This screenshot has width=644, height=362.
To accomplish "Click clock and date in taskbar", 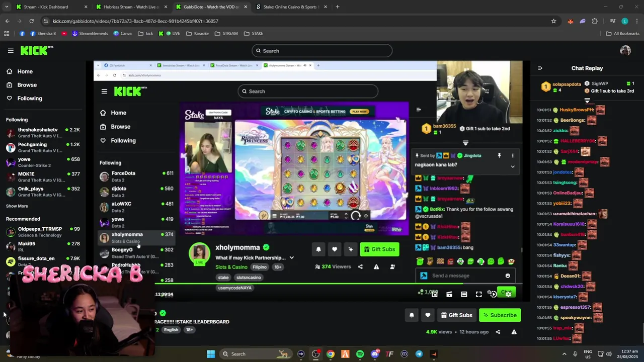I will pyautogui.click(x=627, y=354).
